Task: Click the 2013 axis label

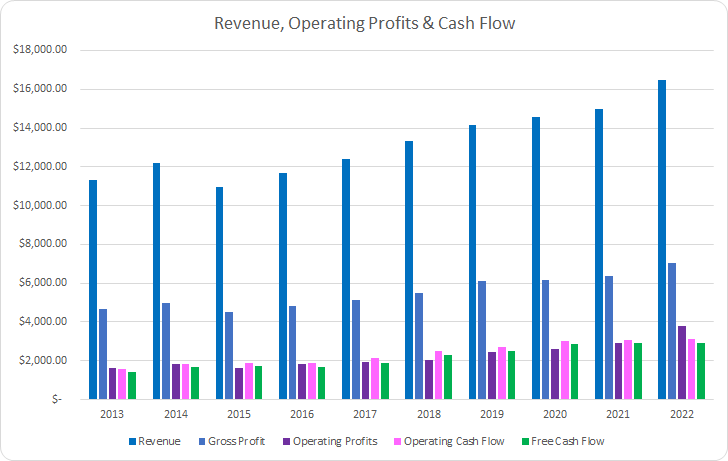Action: 112,414
